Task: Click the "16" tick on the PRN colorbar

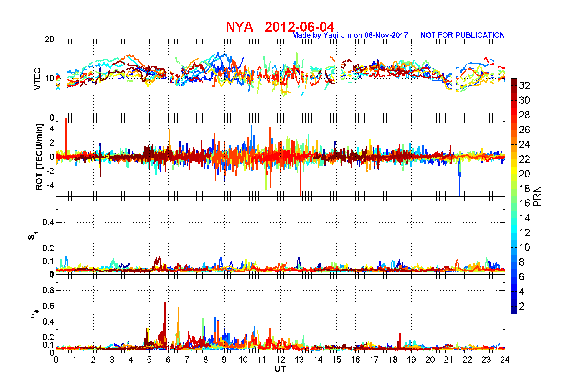Action: coord(524,203)
